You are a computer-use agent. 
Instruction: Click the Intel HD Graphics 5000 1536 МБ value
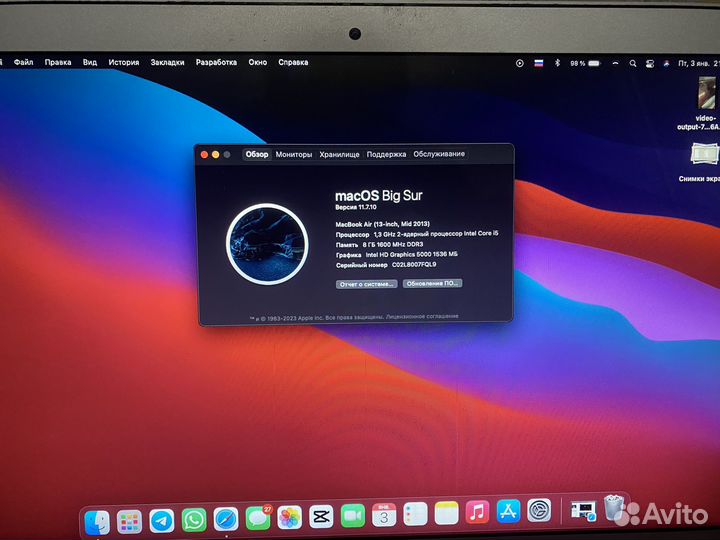pos(411,254)
